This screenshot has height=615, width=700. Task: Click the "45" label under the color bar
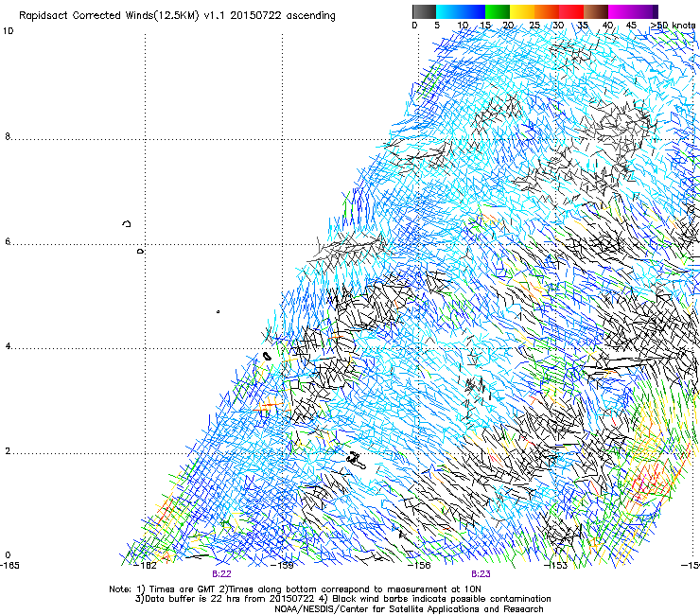click(631, 26)
